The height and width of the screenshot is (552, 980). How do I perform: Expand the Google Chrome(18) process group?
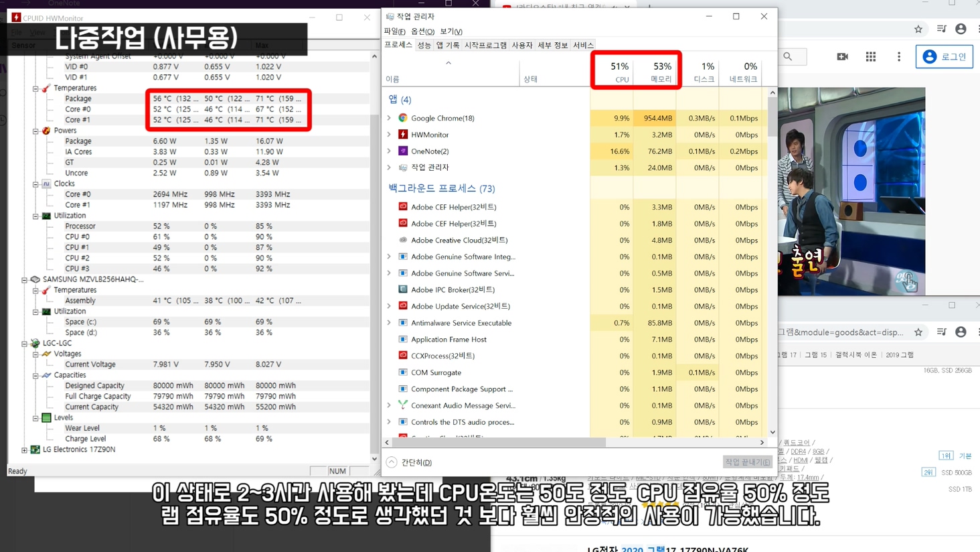[389, 118]
